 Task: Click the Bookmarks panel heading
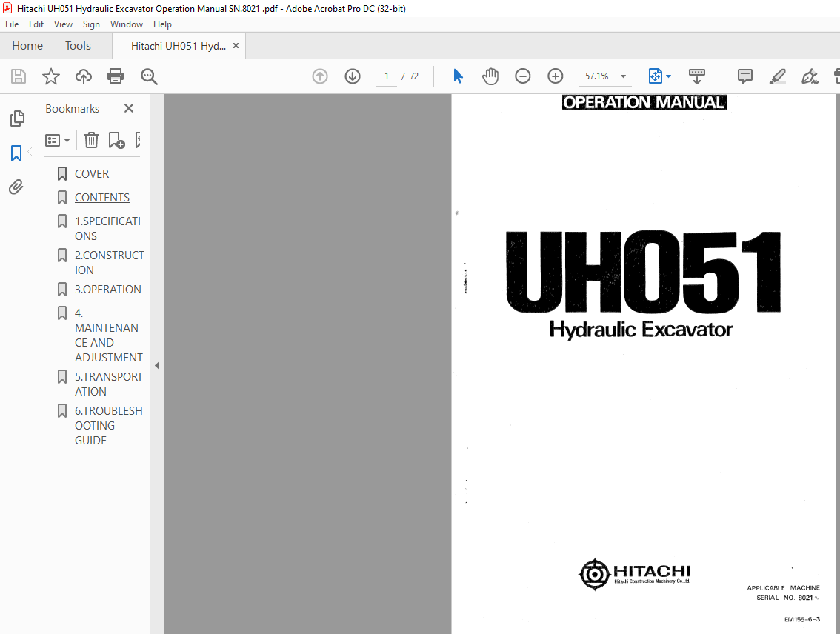pos(73,109)
